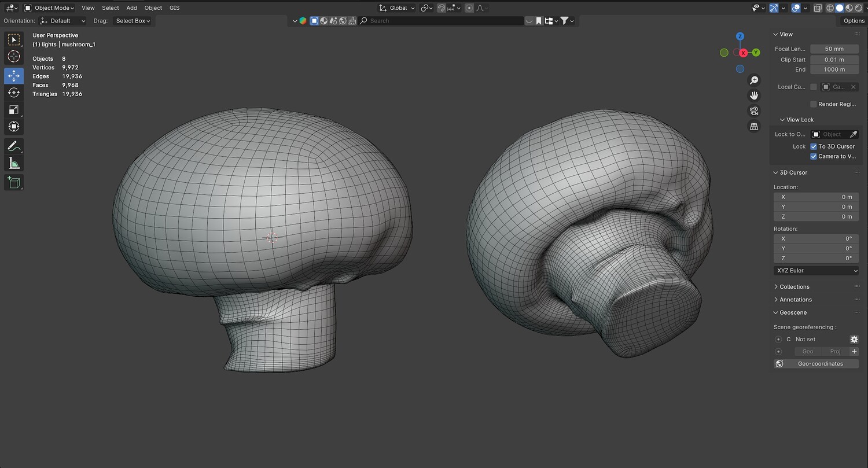Uncheck Camera to View lock
Screen dimensions: 868x468
point(814,156)
